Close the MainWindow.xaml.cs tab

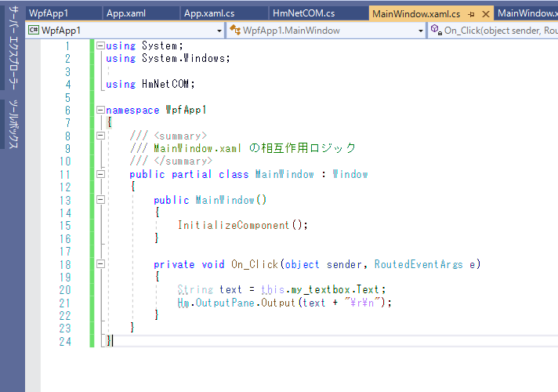click(485, 14)
